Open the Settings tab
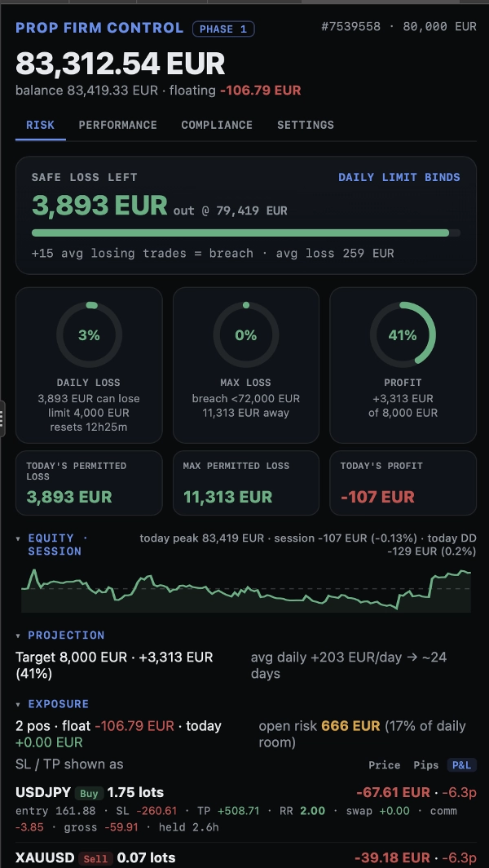The height and width of the screenshot is (868, 489). tap(306, 125)
